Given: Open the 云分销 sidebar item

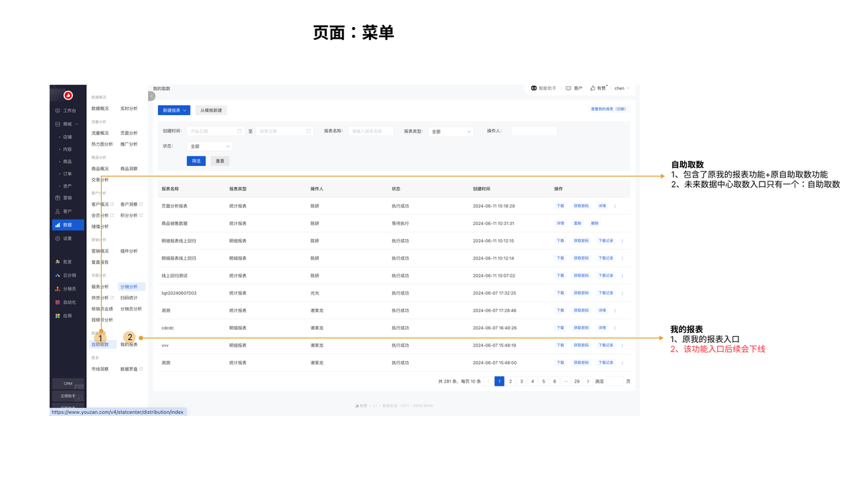Looking at the screenshot, I should click(68, 275).
